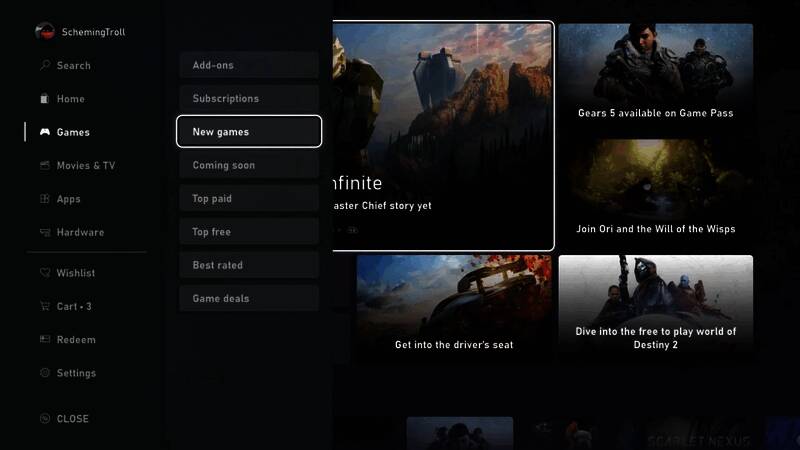Click the Home bag icon
800x450 pixels.
coord(45,99)
